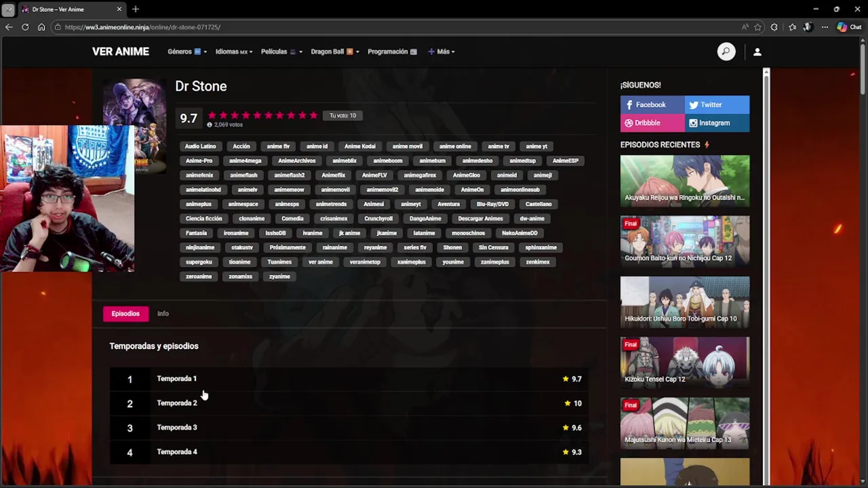Go to VER ANIME home logo

click(x=121, y=52)
